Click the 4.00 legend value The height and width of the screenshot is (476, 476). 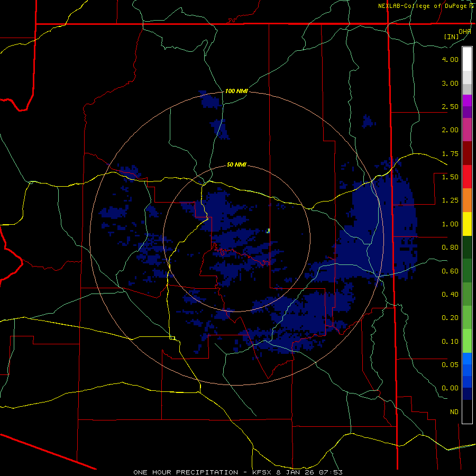pos(450,59)
